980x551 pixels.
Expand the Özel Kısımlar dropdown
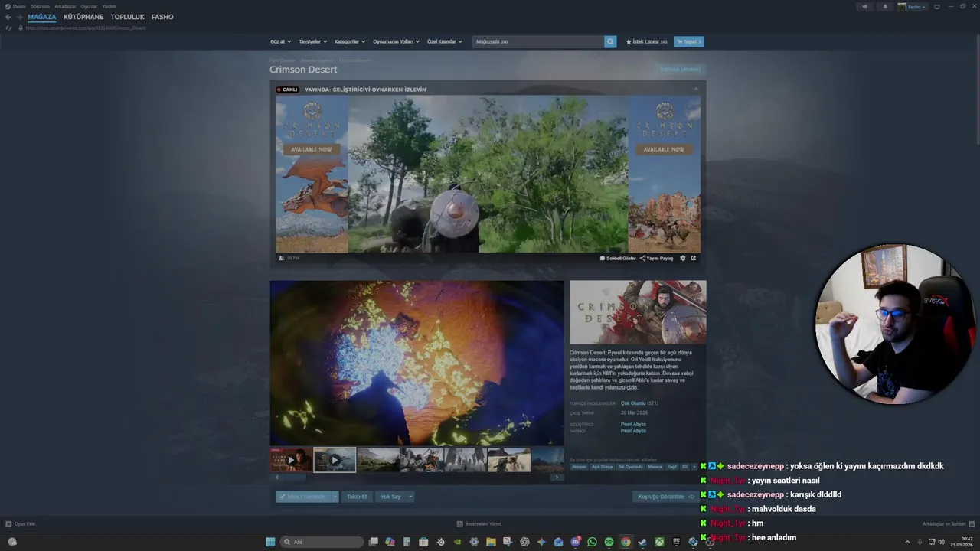click(x=444, y=41)
